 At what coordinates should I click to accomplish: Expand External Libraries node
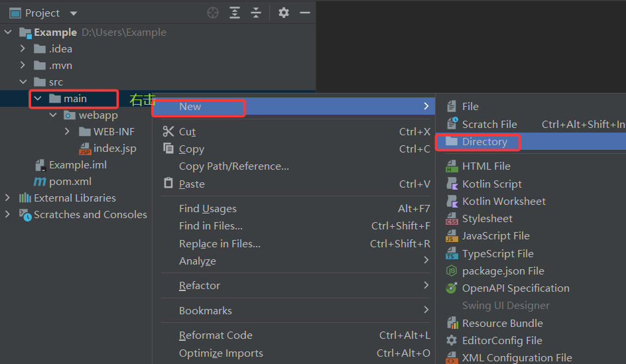[7, 198]
